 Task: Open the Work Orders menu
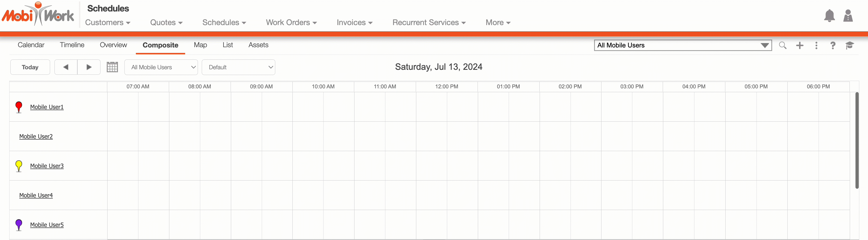[291, 22]
